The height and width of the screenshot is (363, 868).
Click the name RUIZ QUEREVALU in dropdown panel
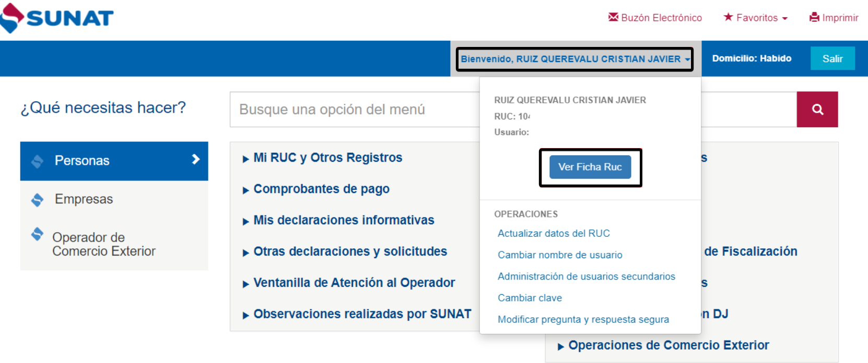pos(570,100)
